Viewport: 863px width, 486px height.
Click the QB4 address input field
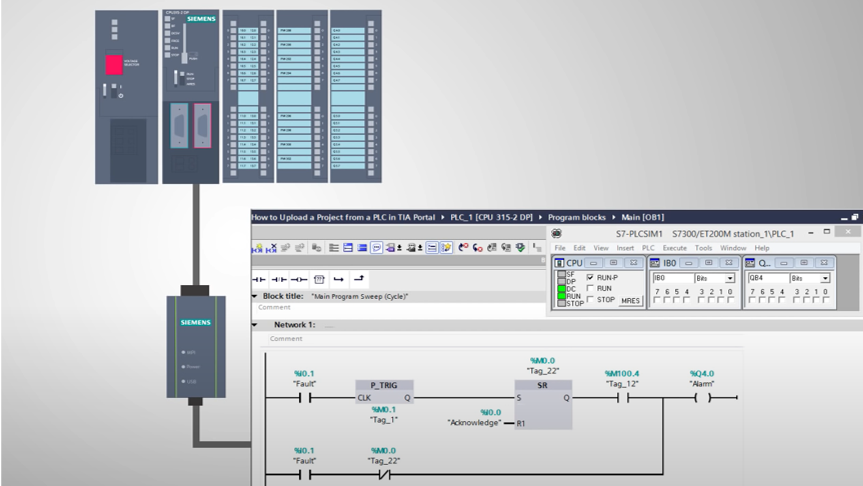[x=767, y=279]
